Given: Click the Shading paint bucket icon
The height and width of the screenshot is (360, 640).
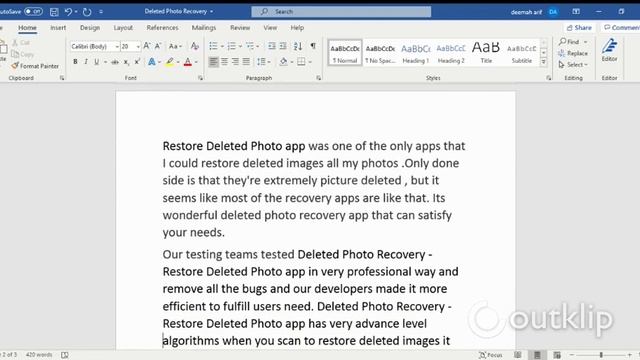Looking at the screenshot, I should pos(283,62).
